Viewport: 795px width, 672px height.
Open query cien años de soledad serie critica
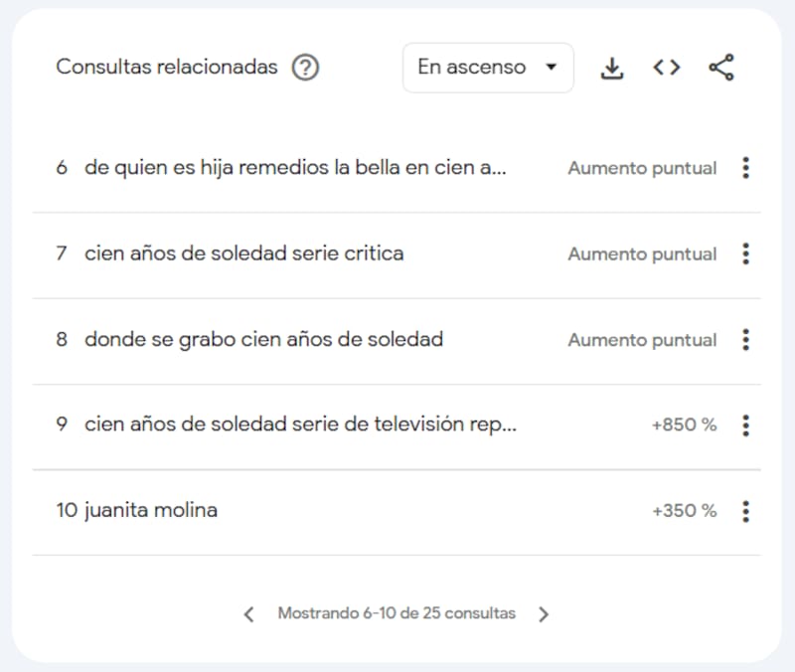[243, 253]
